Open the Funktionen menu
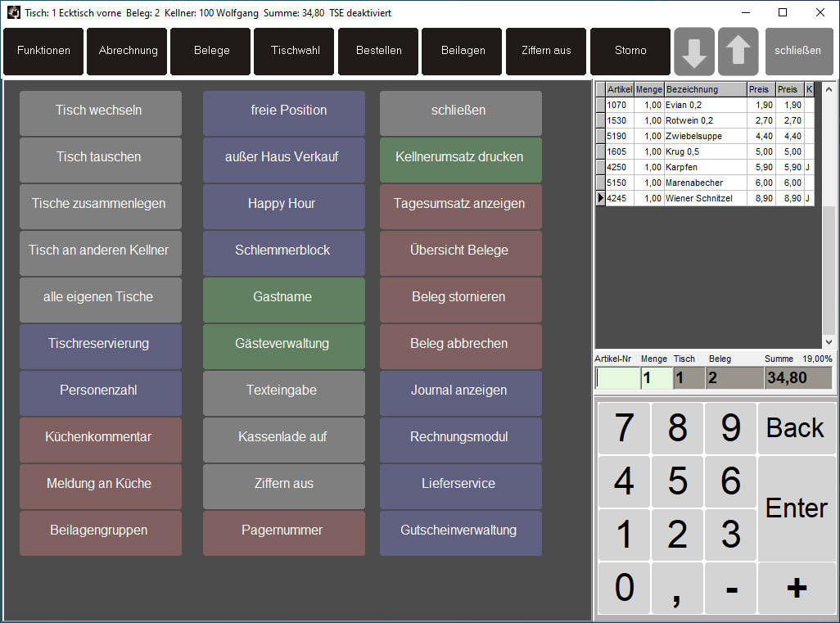 [43, 51]
